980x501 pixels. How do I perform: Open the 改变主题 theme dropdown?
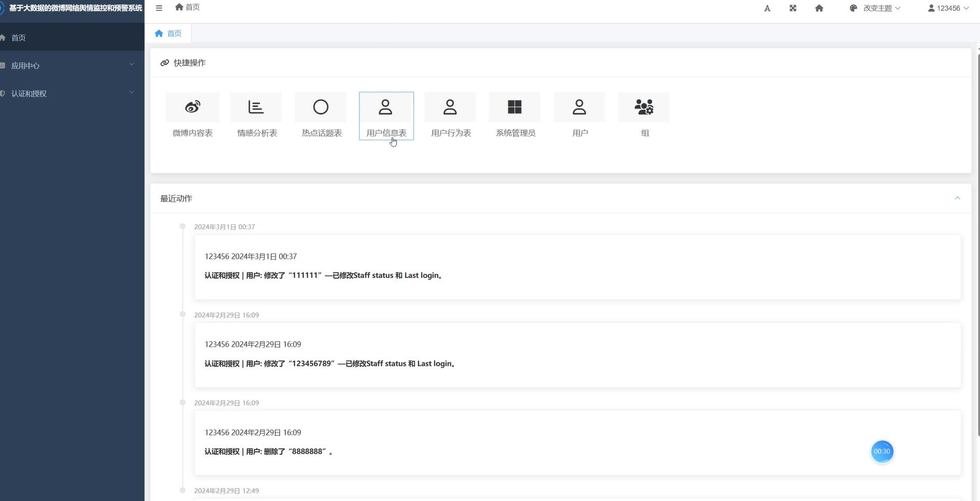(x=881, y=8)
